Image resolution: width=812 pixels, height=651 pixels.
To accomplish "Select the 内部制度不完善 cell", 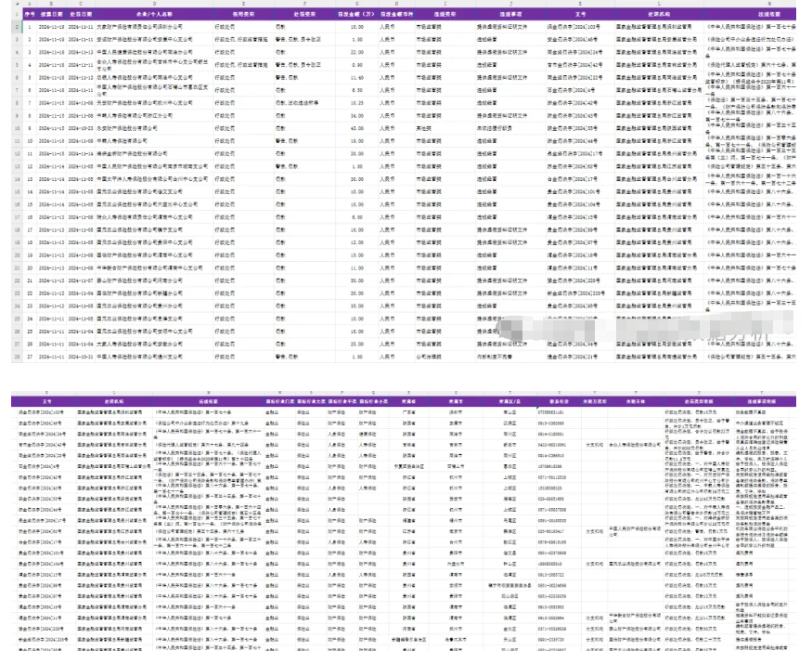I will tap(510, 357).
